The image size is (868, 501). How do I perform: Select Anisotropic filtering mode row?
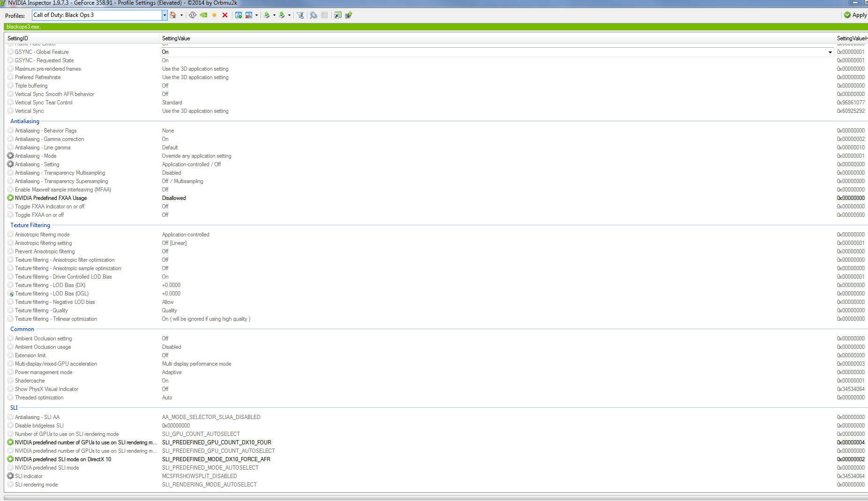[436, 235]
